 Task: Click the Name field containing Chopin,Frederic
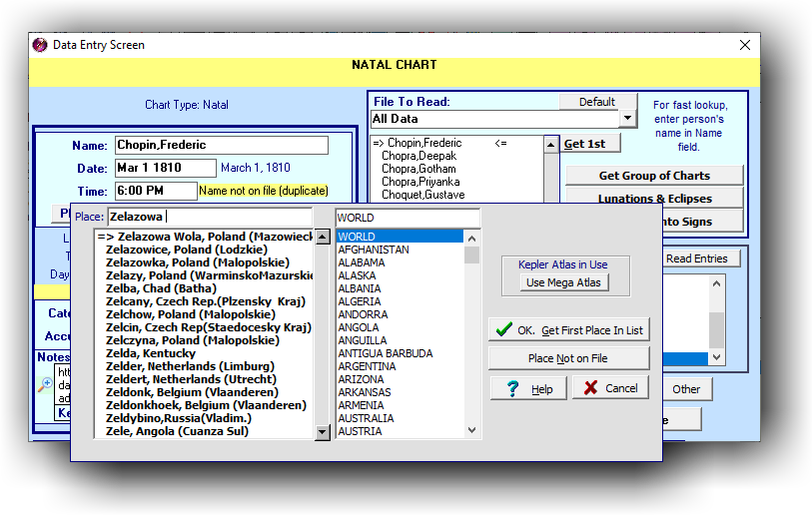pos(221,146)
